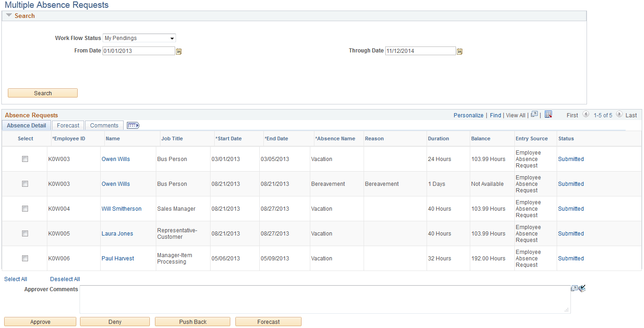The image size is (644, 328).
Task: Select Paul Harvest's vacation request checkbox
Action: pos(25,258)
